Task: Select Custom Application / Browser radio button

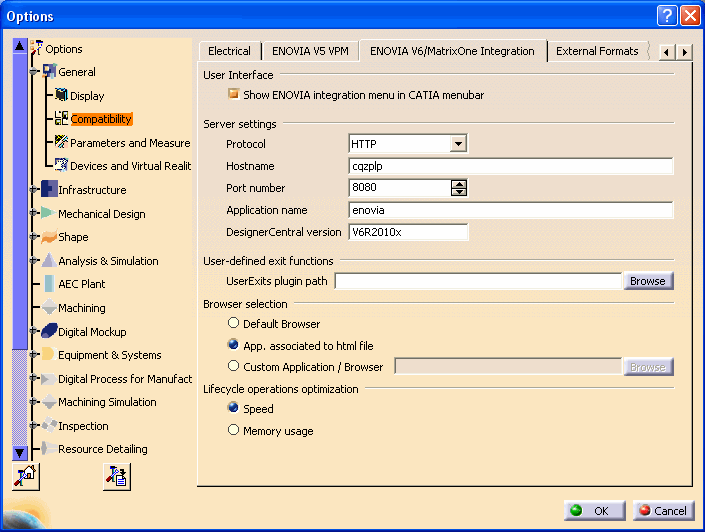Action: (x=233, y=366)
